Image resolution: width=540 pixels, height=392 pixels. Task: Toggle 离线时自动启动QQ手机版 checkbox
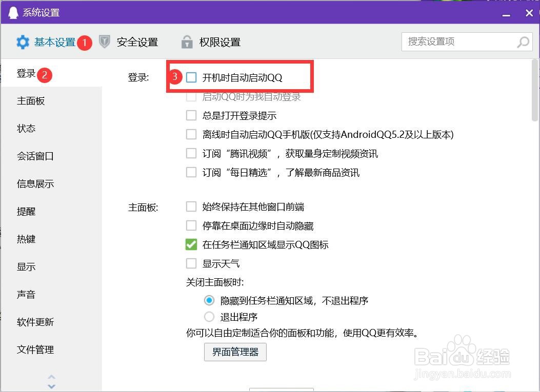click(x=191, y=134)
